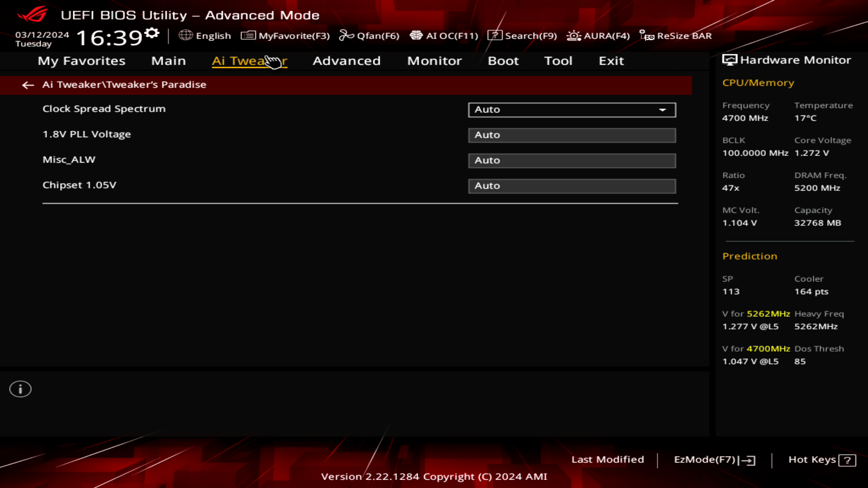Open Last Modified settings
The height and width of the screenshot is (488, 868).
point(608,460)
